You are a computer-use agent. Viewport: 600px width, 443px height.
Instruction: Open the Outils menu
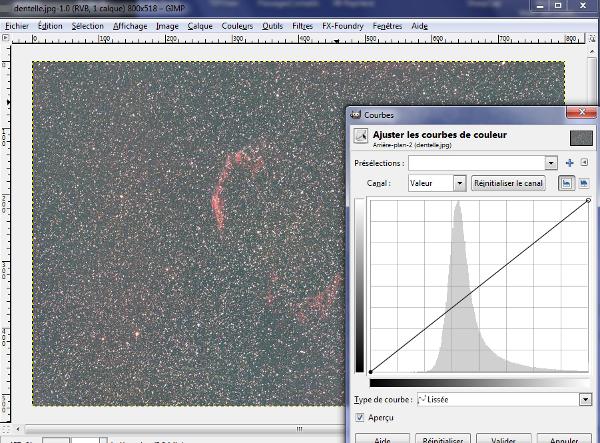pyautogui.click(x=272, y=26)
